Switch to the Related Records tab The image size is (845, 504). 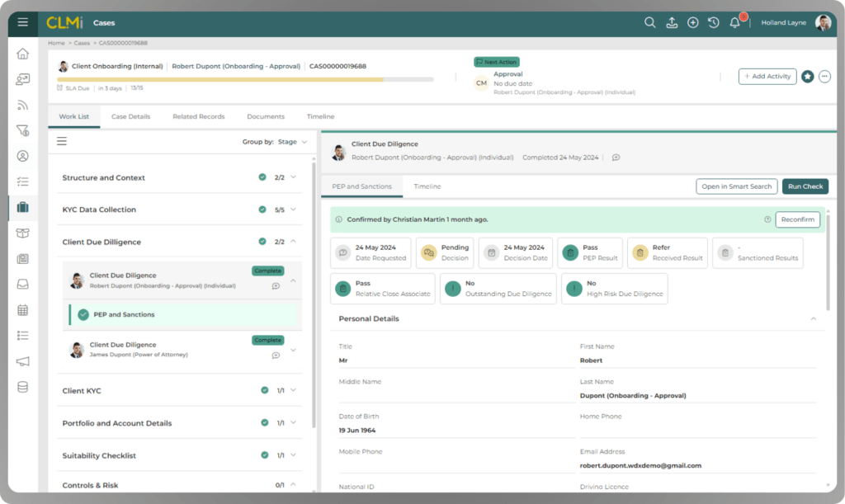[199, 116]
